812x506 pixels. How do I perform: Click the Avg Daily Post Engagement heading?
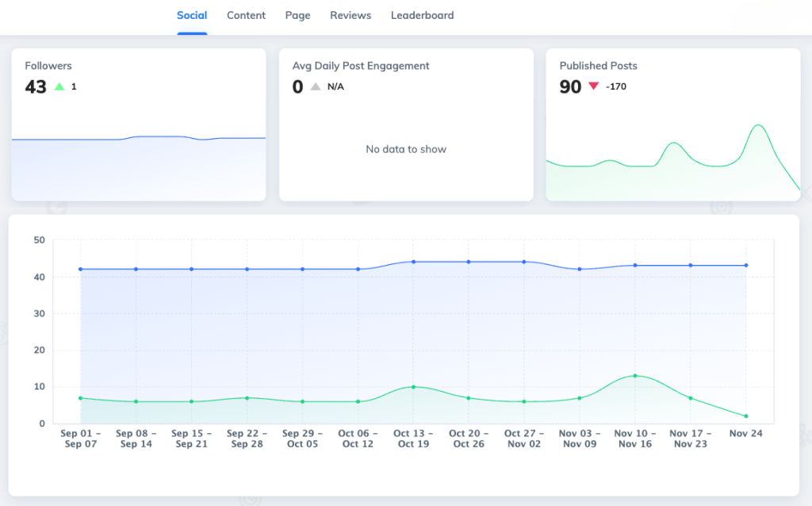tap(361, 66)
